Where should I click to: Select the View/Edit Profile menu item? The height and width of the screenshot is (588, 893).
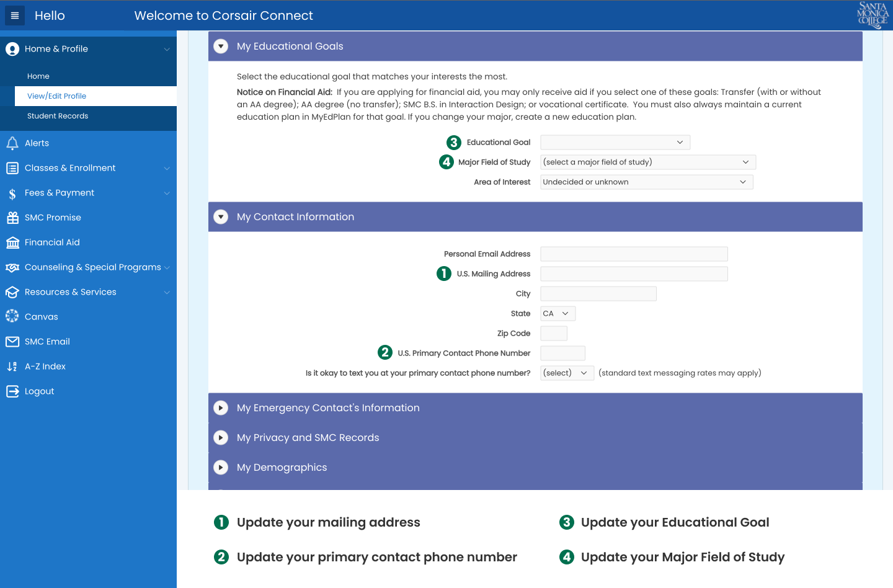coord(57,96)
